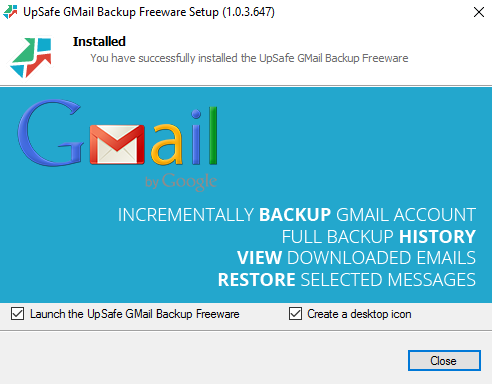The image size is (492, 384).
Task: Click the 'Create a desktop icon' label
Action: [x=359, y=314]
